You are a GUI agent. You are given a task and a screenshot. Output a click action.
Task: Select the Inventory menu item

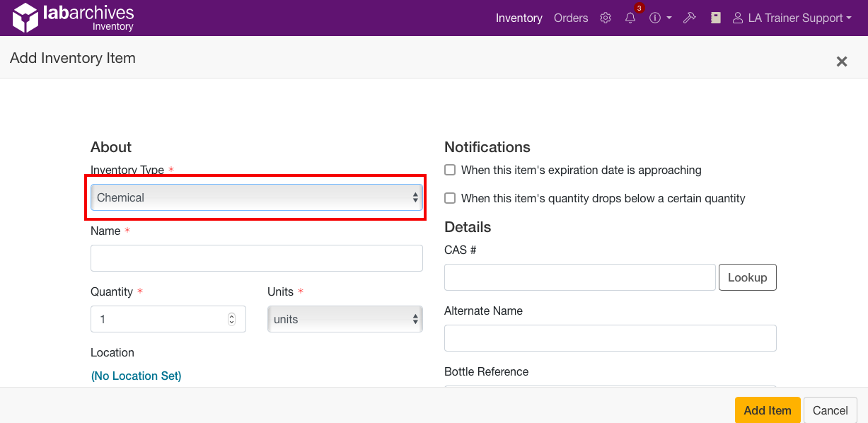(519, 18)
